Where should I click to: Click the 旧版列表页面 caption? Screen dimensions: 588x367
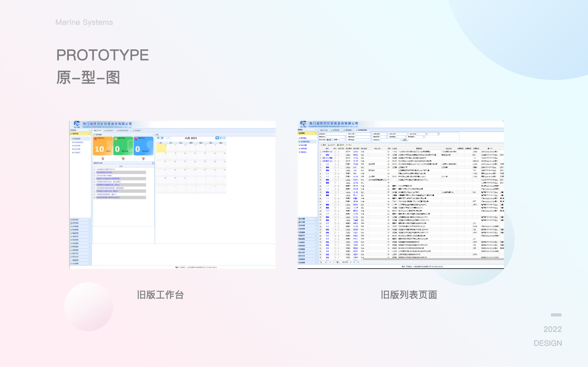409,295
